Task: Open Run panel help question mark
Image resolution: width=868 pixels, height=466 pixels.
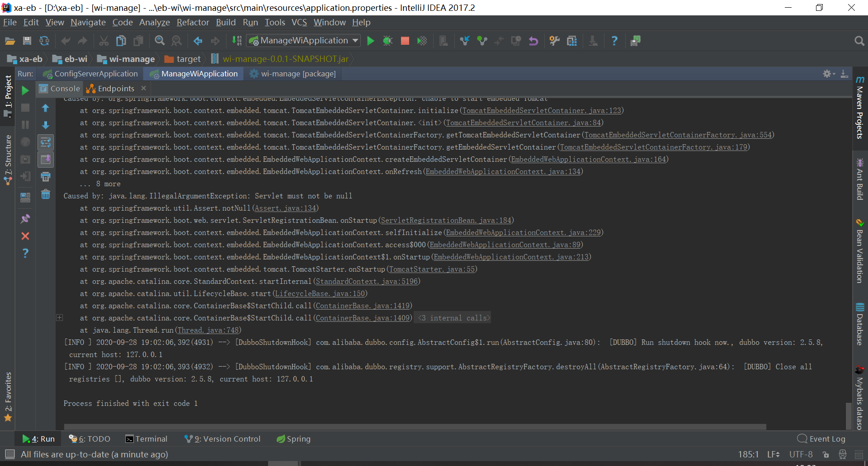Action: (25, 253)
